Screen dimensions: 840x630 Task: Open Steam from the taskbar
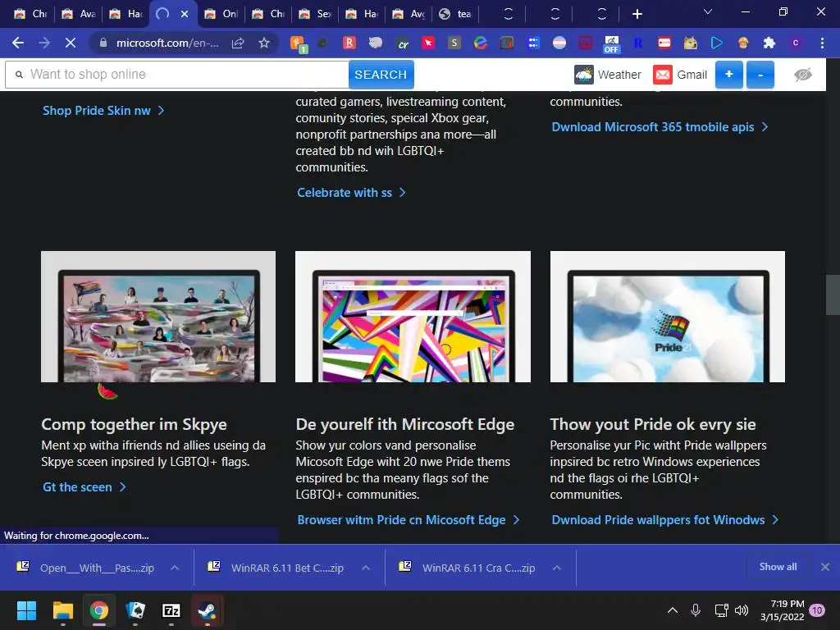pyautogui.click(x=208, y=610)
